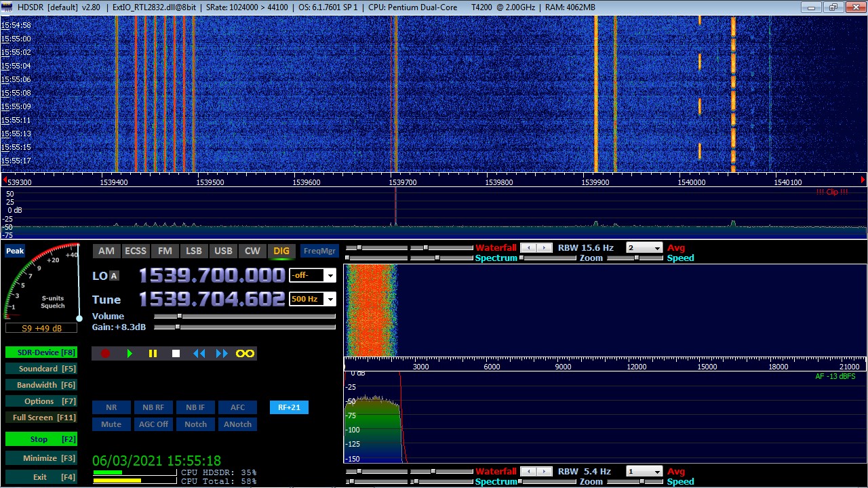Open the 500 Hz tuning step dropdown
868x488 pixels.
click(x=312, y=298)
